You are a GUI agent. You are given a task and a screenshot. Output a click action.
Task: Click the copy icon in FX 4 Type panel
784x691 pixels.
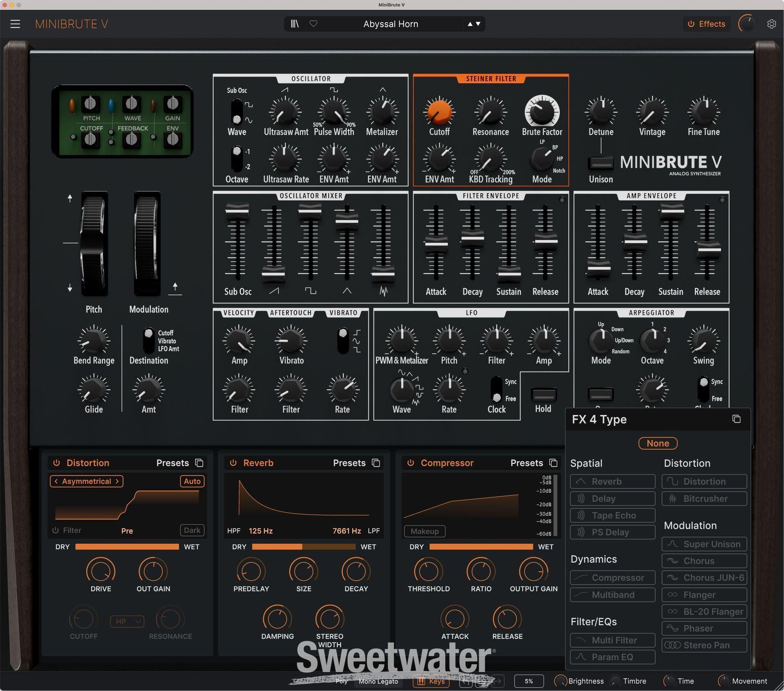(x=736, y=419)
